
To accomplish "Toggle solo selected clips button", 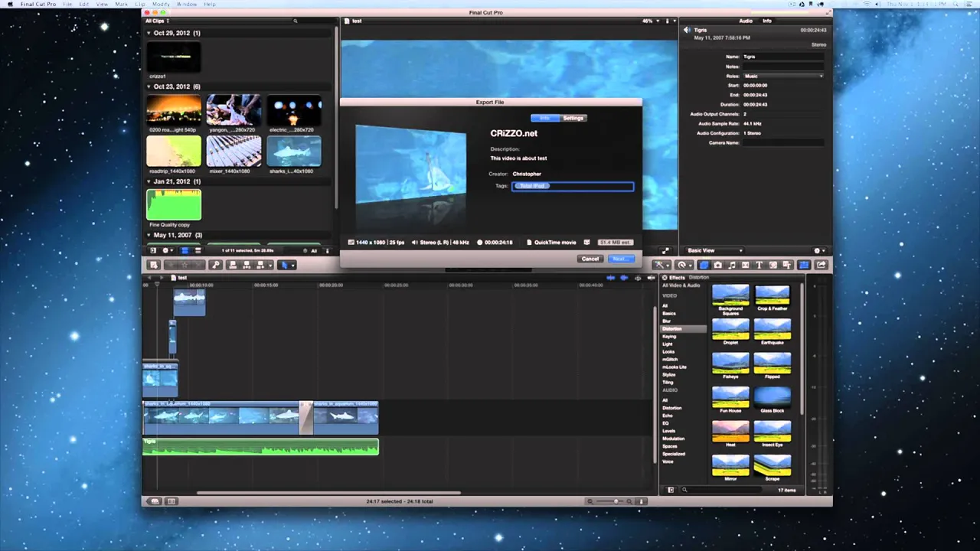I will [638, 278].
